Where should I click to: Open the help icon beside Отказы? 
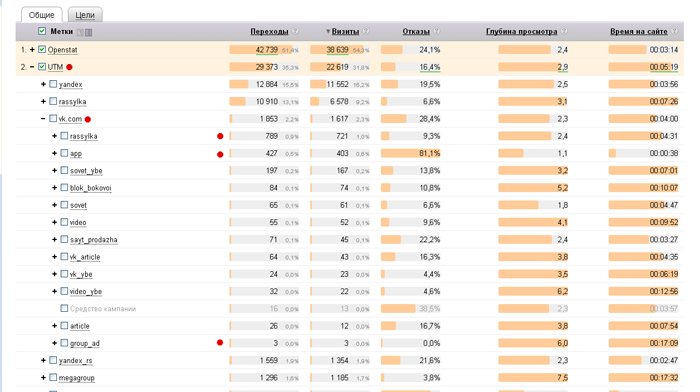[437, 31]
